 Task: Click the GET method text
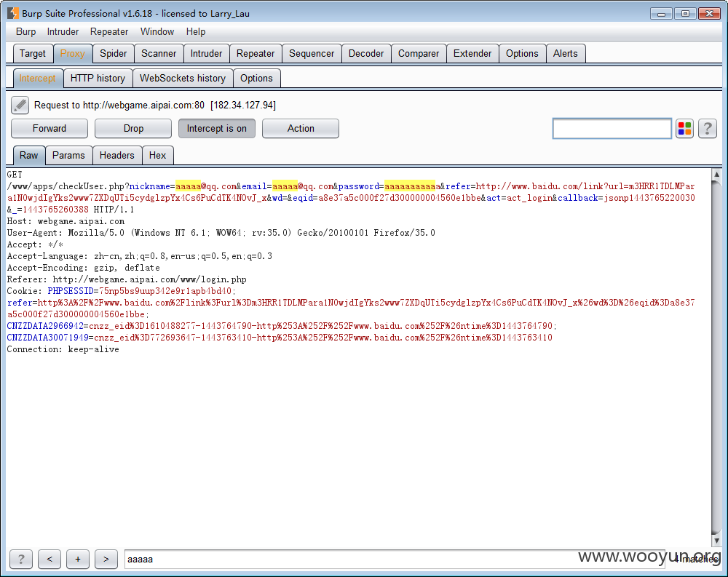[x=15, y=175]
